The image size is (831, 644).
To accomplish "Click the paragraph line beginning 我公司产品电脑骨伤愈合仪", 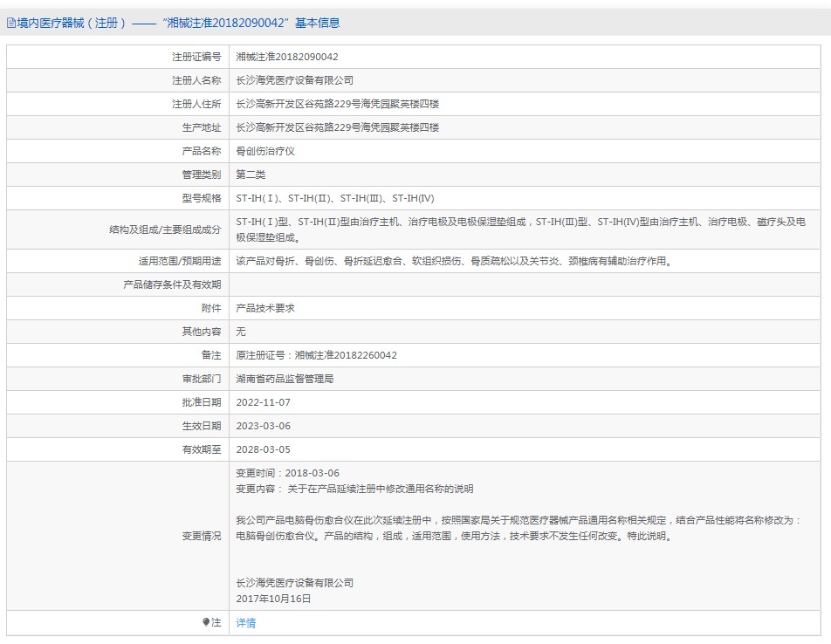I will point(519,520).
